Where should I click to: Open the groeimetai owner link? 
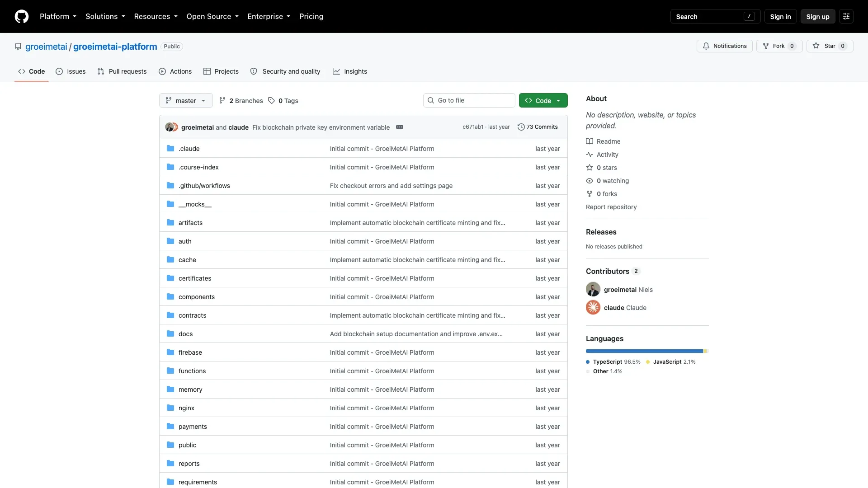[x=46, y=47]
